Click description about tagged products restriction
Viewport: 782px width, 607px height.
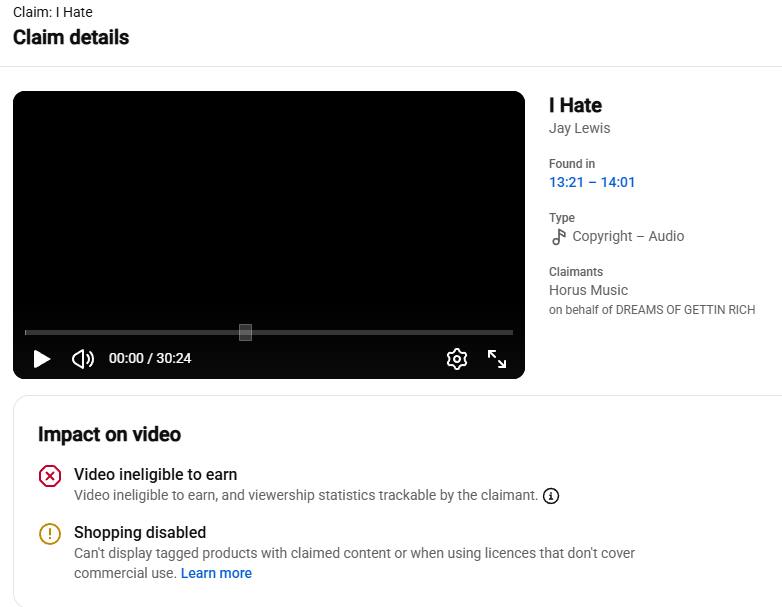(x=355, y=563)
